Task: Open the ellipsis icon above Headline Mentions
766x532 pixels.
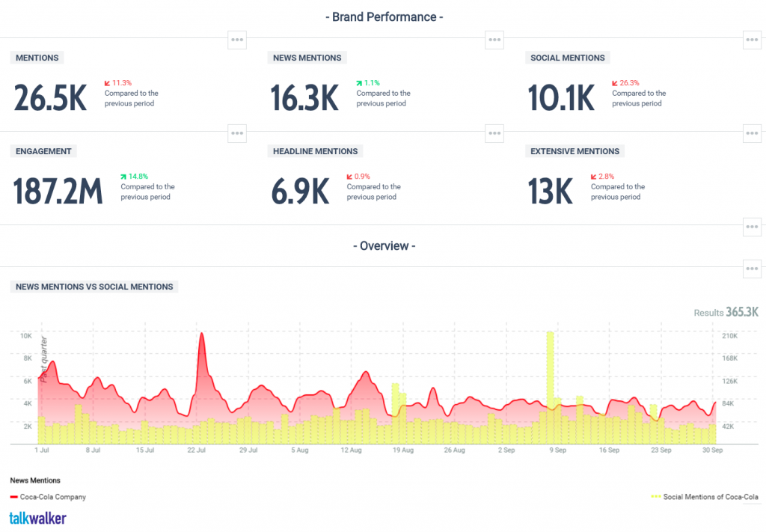Action: point(494,132)
